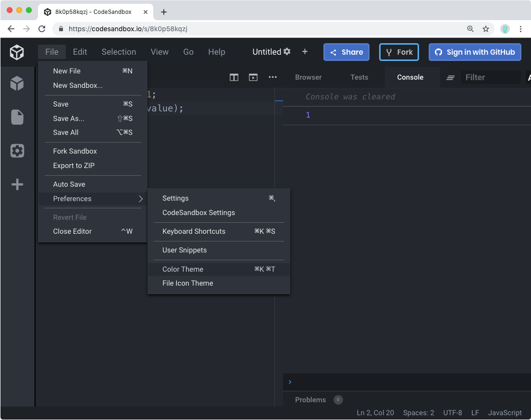Open the Problems tab

[x=310, y=400]
